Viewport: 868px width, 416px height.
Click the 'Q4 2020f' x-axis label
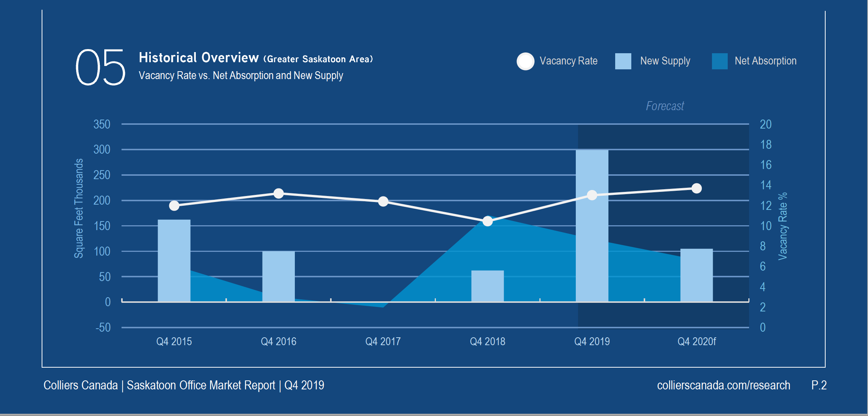tap(697, 341)
